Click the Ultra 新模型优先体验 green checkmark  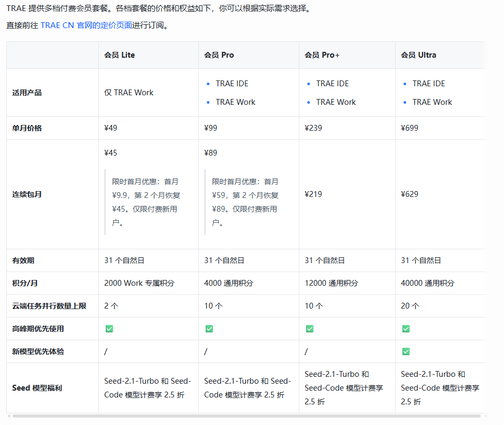click(x=406, y=351)
